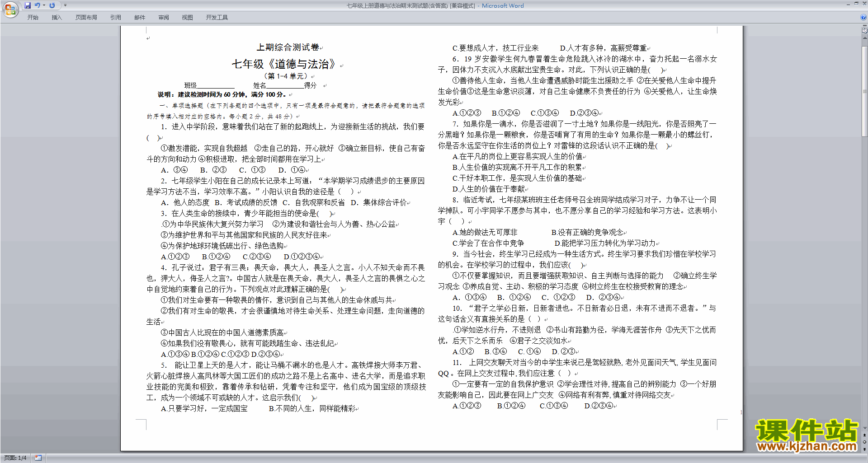Click the 姓名 blank underline field

coord(285,85)
